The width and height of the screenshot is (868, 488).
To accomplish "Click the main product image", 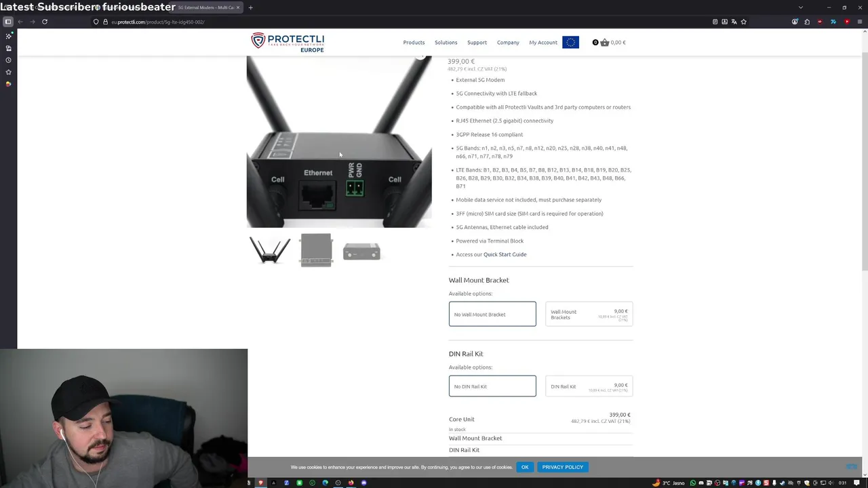I will click(339, 142).
